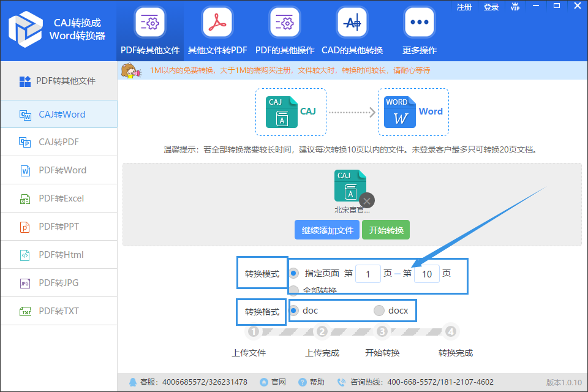Click the 登录 link in title bar

click(x=491, y=7)
